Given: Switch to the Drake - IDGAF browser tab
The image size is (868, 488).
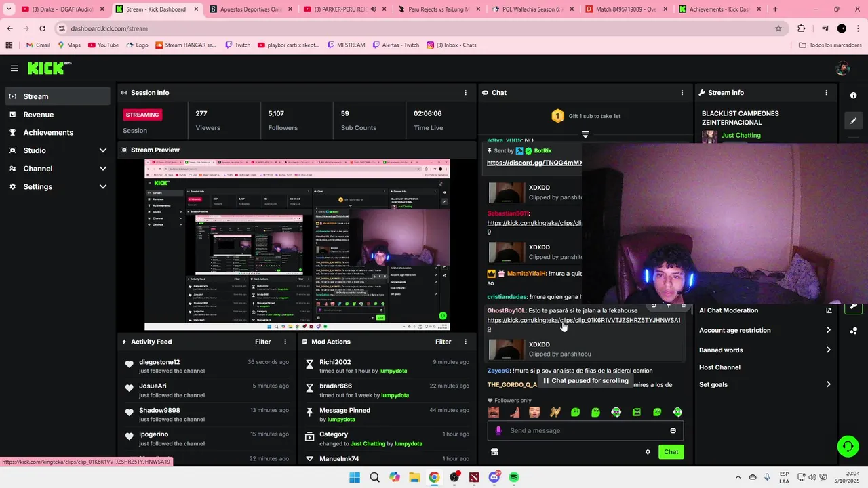Looking at the screenshot, I should [x=62, y=9].
